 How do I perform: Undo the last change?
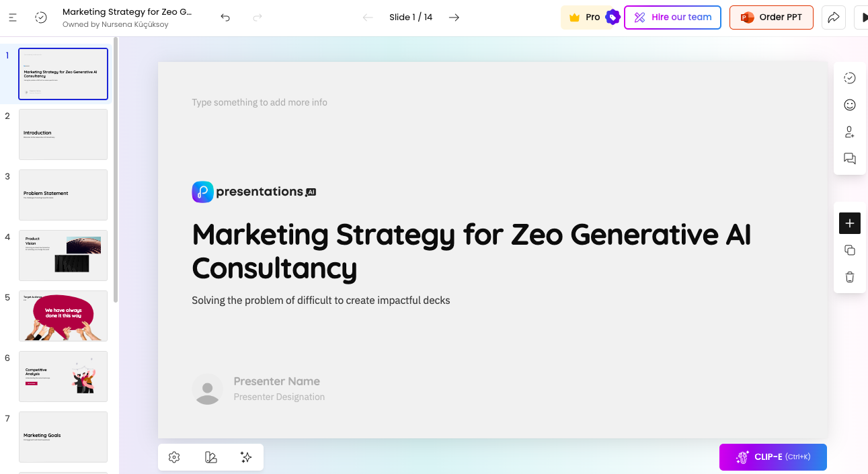(225, 17)
